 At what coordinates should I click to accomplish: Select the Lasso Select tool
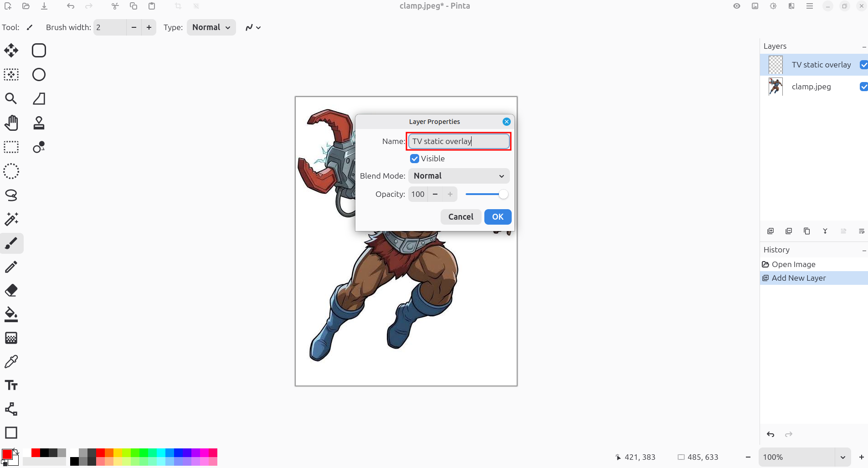[11, 195]
